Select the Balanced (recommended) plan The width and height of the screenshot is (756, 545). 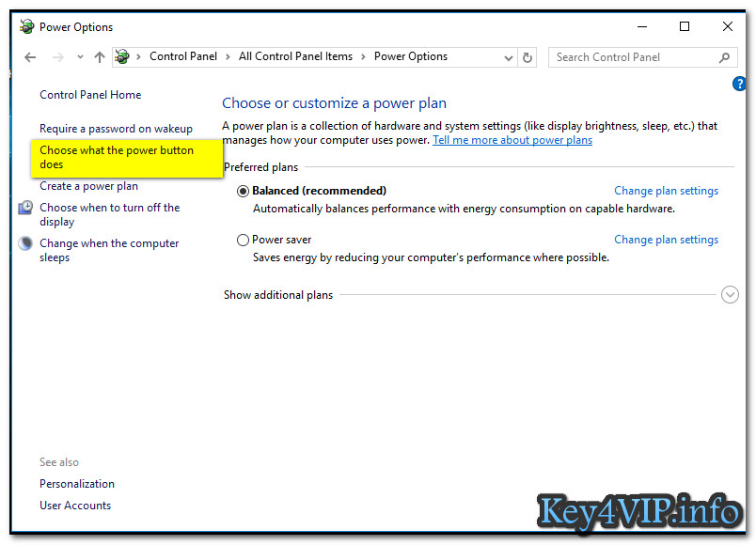pyautogui.click(x=243, y=192)
